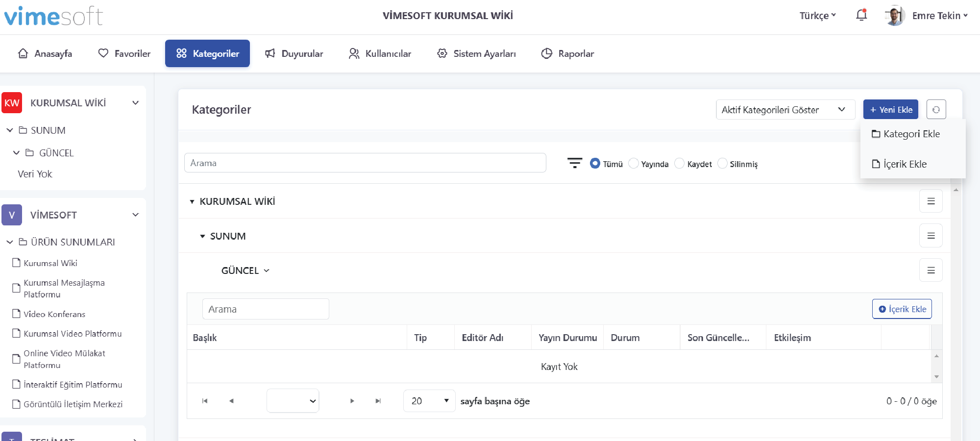Open the 20 items per page dropdown
Viewport: 980px width, 441px height.
[429, 401]
